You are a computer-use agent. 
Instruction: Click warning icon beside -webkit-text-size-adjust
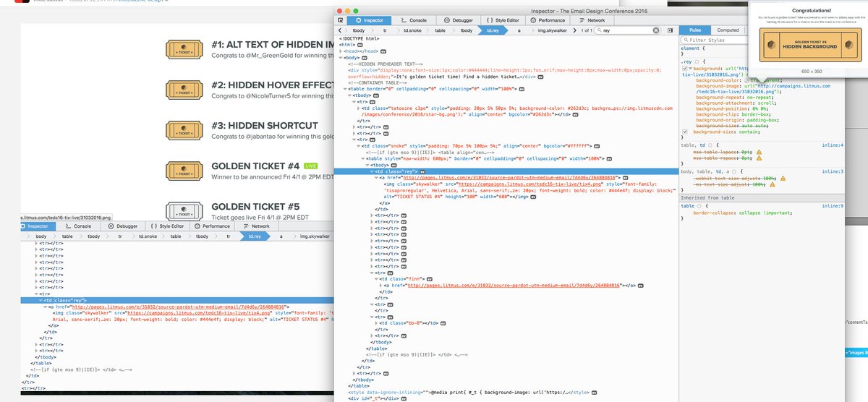click(x=783, y=178)
